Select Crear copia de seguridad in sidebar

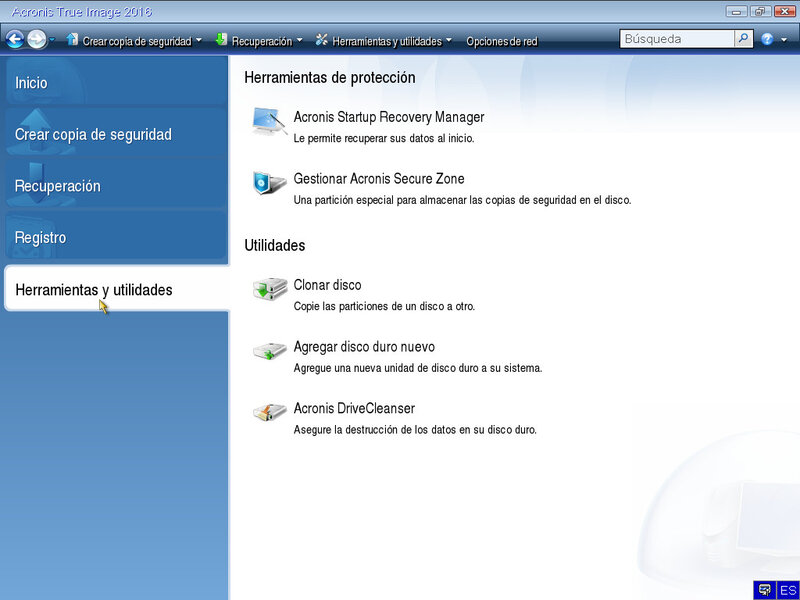click(116, 134)
